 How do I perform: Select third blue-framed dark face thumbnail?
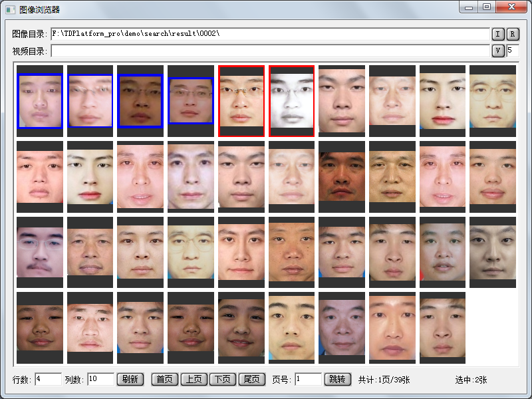coord(140,101)
